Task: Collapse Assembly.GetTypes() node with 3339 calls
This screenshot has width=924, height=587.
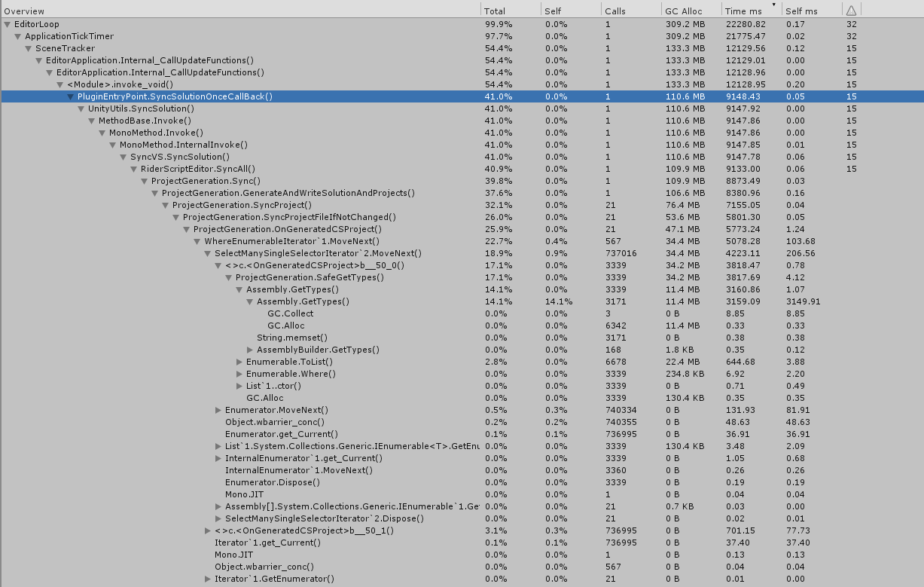Action: pyautogui.click(x=239, y=289)
